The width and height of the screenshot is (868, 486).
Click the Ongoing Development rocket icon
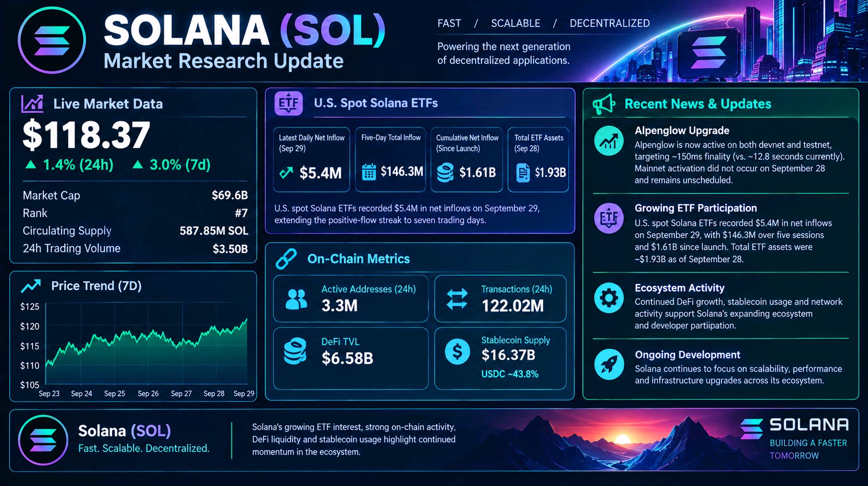tap(609, 364)
